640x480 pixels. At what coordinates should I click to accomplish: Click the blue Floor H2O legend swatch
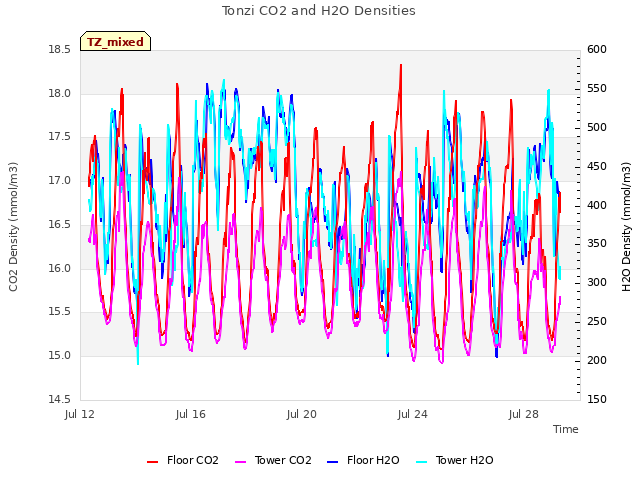coord(333,462)
